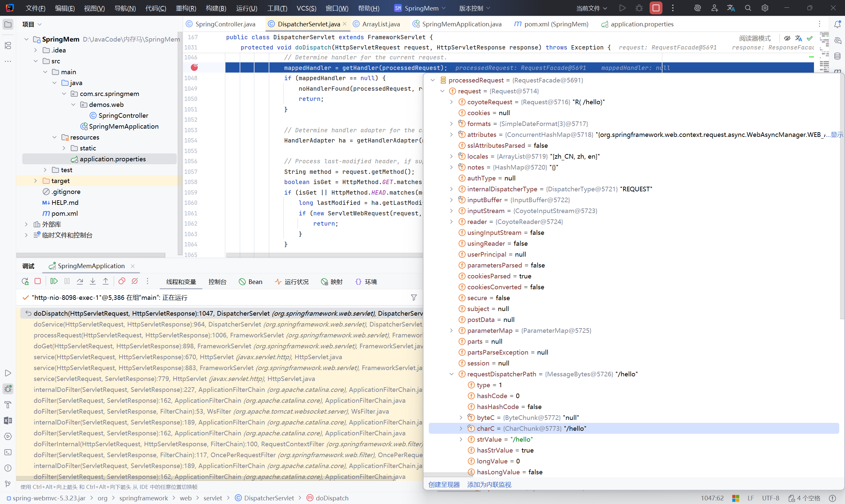Open the View Breakpoints icon

[122, 281]
